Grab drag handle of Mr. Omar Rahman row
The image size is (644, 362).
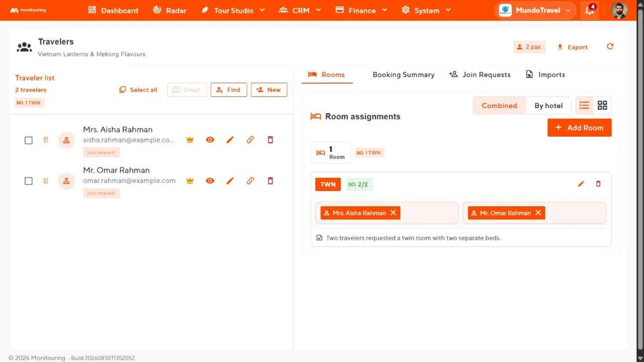[x=46, y=180]
